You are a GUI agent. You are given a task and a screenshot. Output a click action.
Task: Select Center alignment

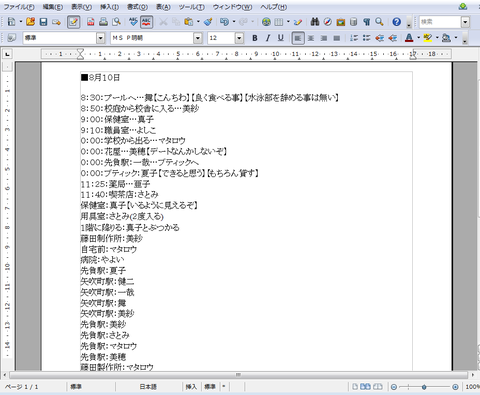click(311, 38)
